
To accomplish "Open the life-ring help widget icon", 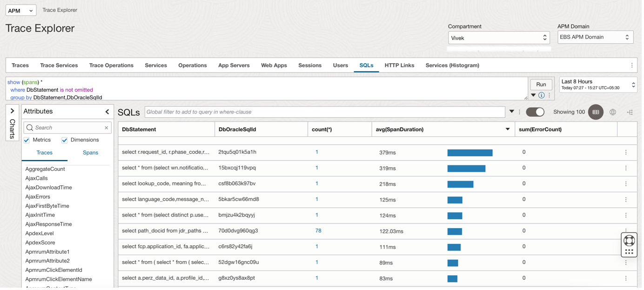I will point(629,240).
